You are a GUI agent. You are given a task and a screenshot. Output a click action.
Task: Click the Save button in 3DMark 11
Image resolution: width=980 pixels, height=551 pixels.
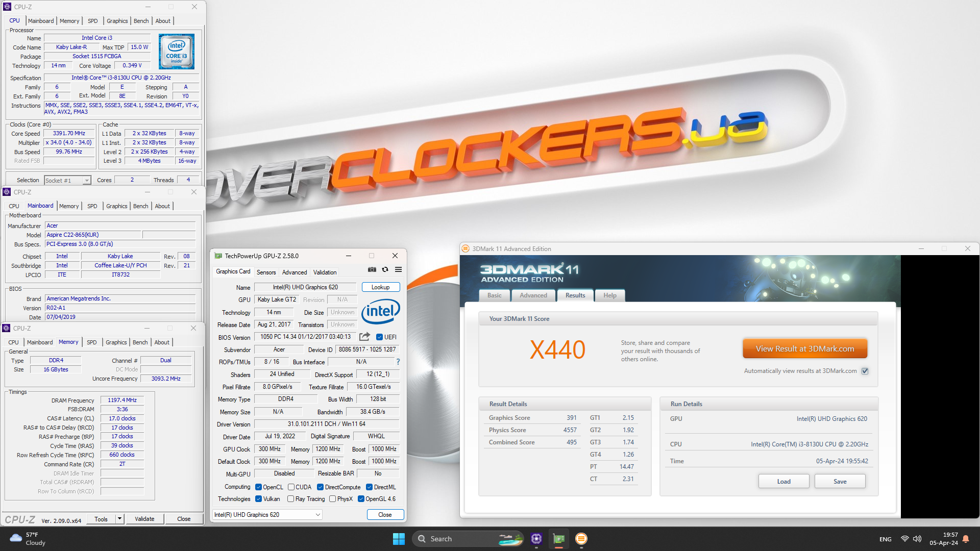tap(840, 482)
